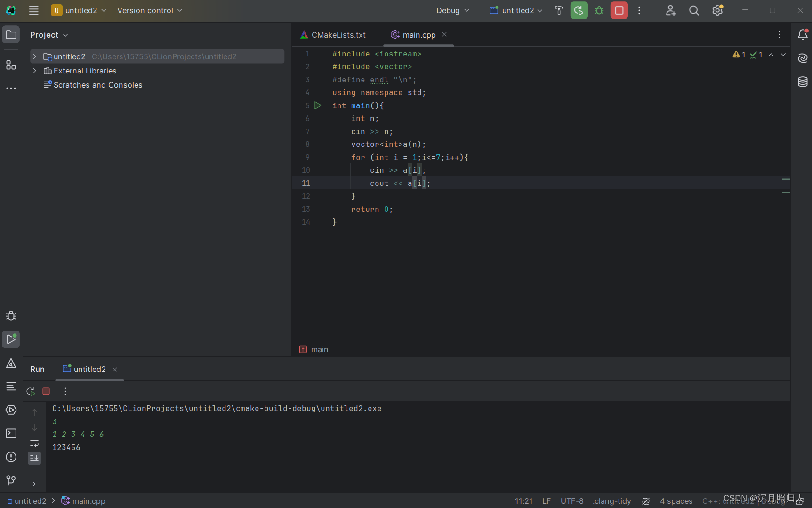Start debugging with the bug icon
Viewport: 812px width, 508px height.
(599, 10)
